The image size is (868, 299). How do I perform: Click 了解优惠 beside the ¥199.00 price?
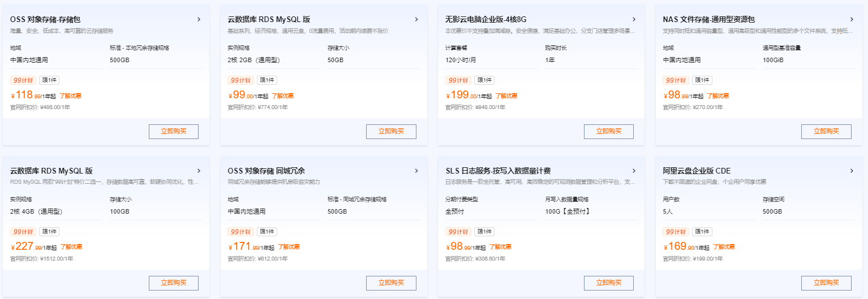tap(506, 96)
